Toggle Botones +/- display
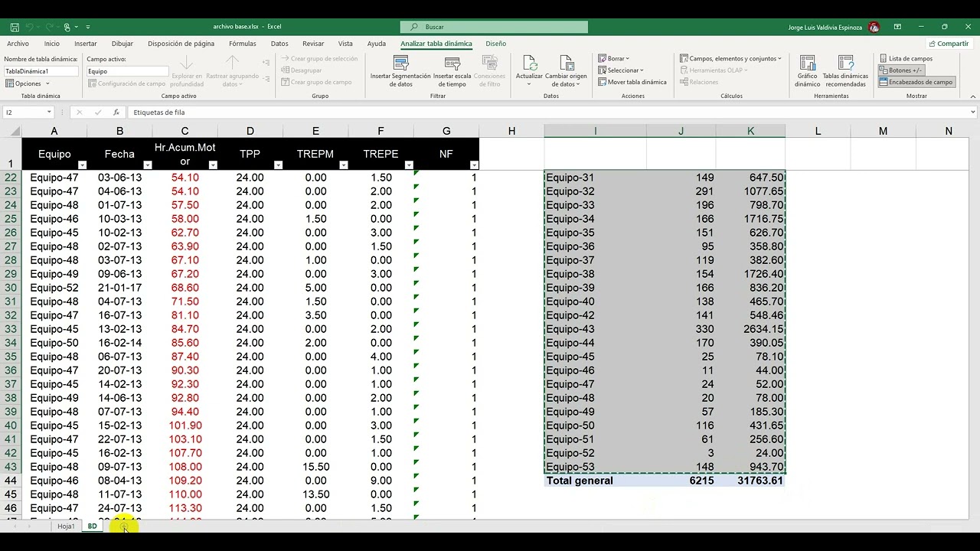The width and height of the screenshot is (980, 551). coord(901,70)
